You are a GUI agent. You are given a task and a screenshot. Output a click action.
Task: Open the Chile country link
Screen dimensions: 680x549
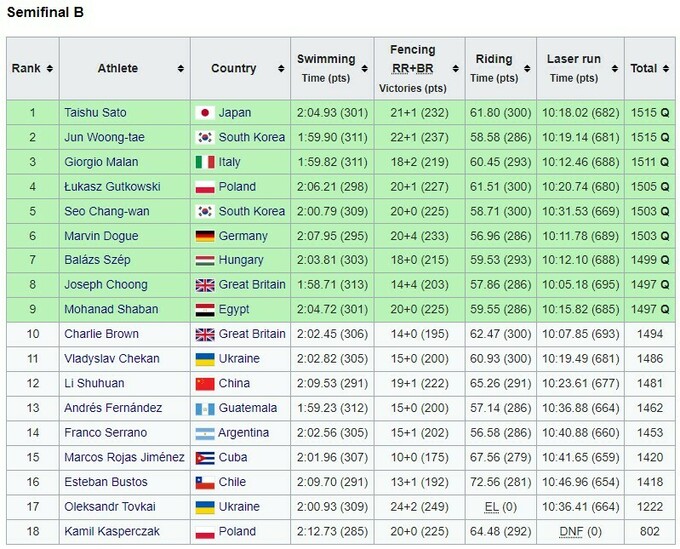[x=233, y=482]
